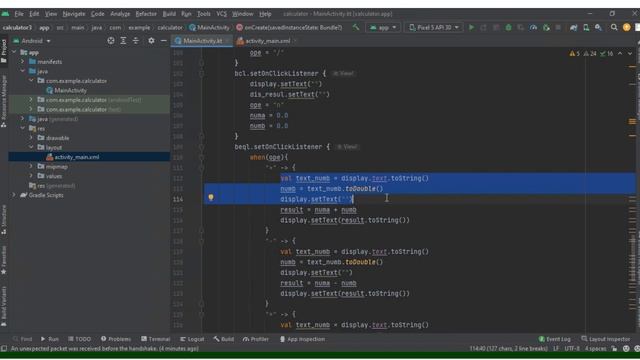Open AVD Manager device icon
The height and width of the screenshot is (360, 640).
click(x=586, y=27)
